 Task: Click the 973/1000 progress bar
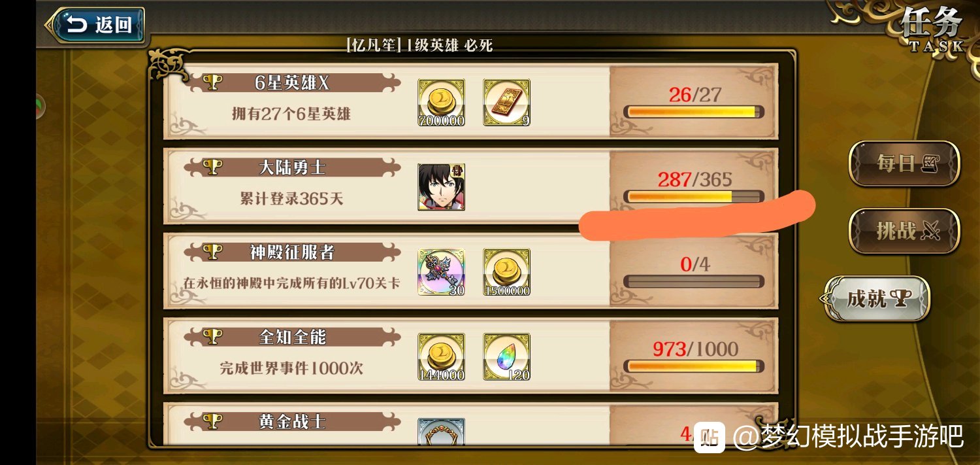pos(693,366)
